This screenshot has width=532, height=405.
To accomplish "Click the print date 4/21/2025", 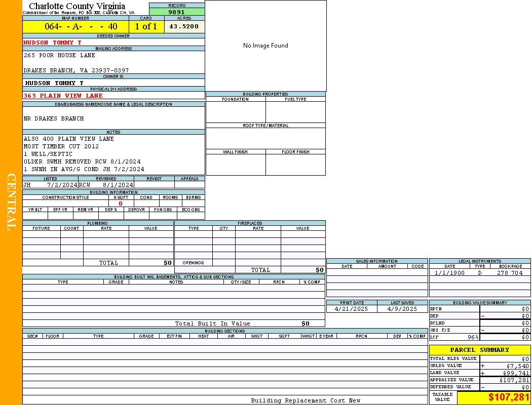I will coord(352,309).
